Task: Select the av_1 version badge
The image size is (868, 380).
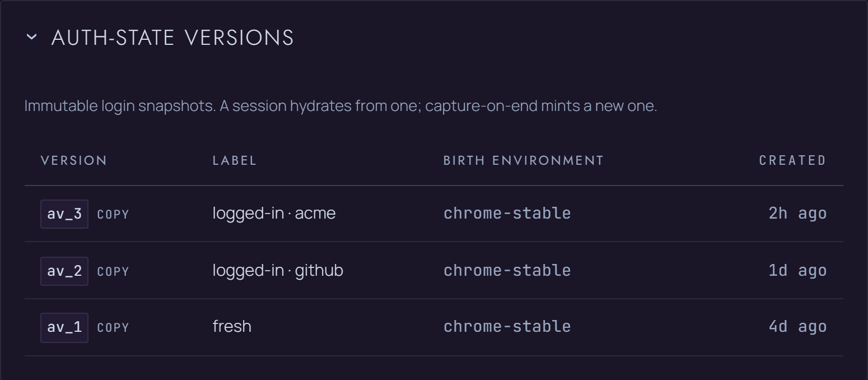Action: click(x=64, y=327)
